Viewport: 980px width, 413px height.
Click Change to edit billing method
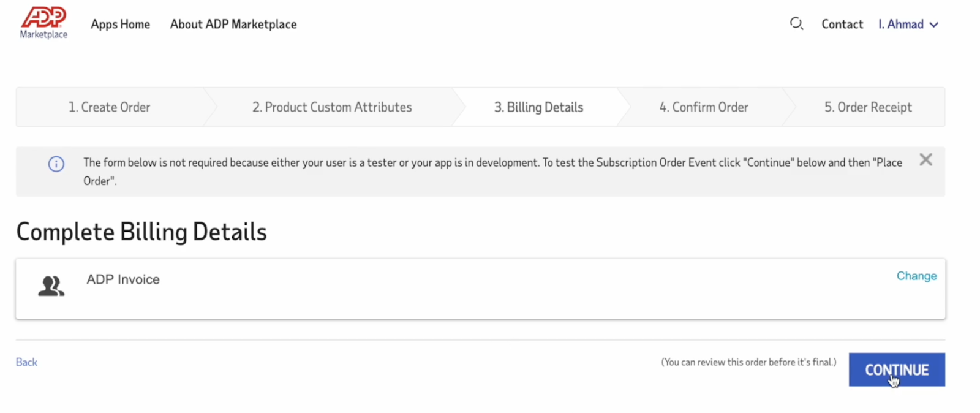tap(916, 276)
